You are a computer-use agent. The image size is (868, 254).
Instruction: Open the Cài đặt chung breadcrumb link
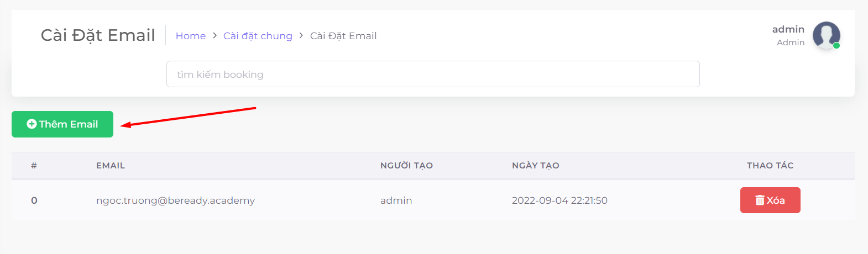[x=258, y=36]
